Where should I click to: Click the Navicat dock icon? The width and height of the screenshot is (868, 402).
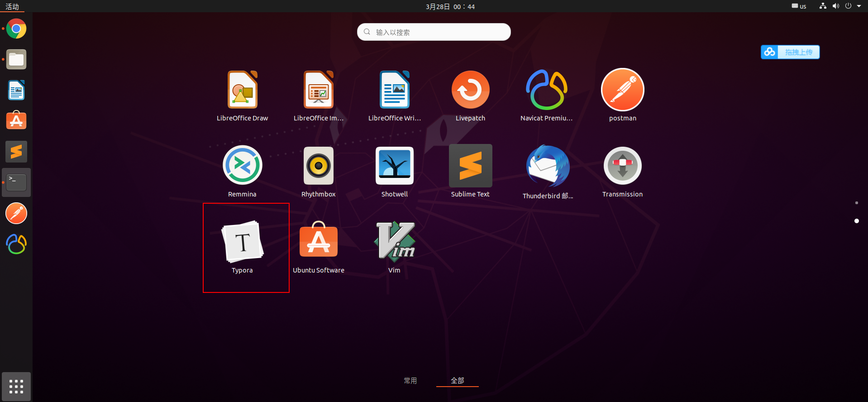16,244
